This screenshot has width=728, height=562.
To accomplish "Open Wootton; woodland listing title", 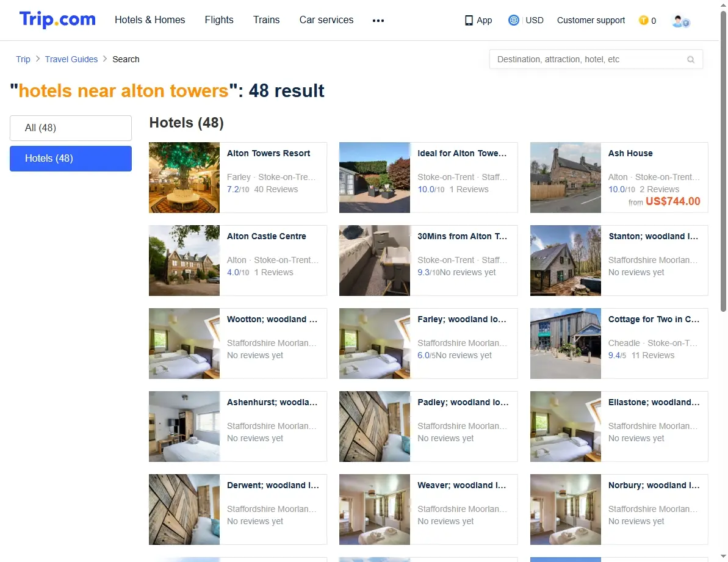I will click(272, 319).
